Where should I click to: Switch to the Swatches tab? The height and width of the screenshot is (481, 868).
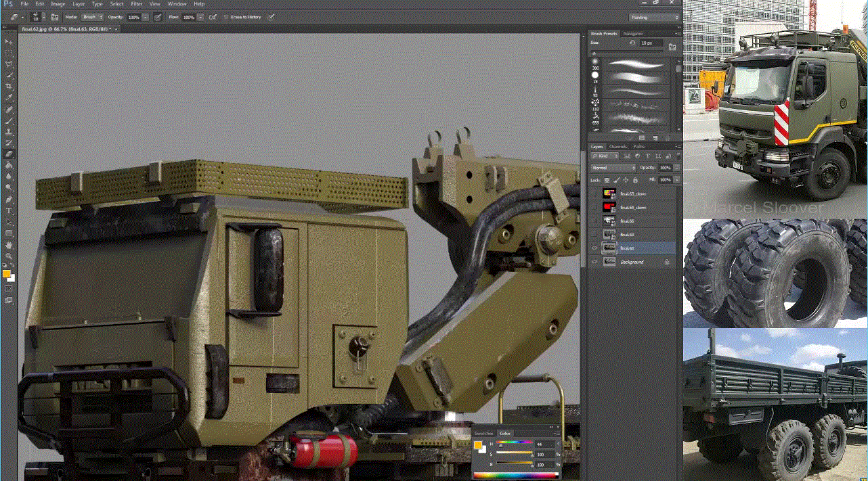483,433
